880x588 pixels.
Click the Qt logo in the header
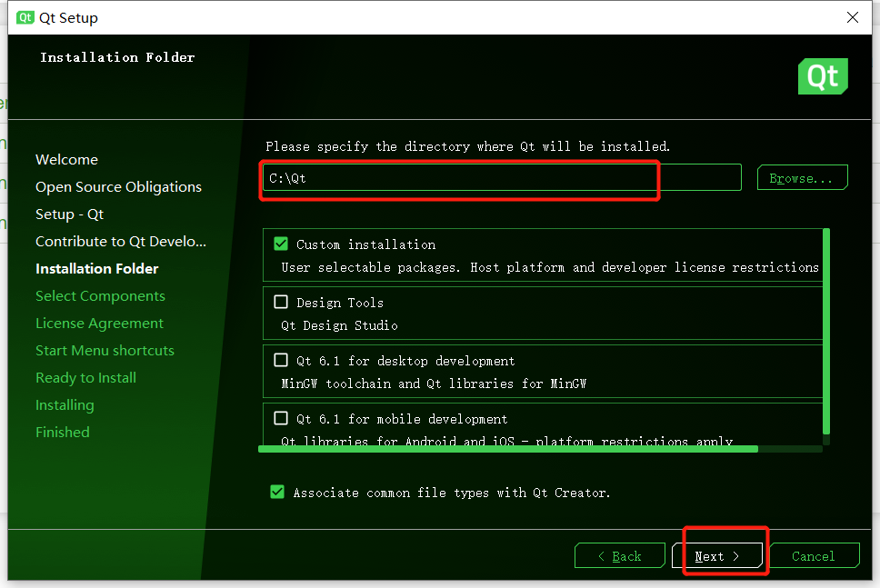click(823, 76)
